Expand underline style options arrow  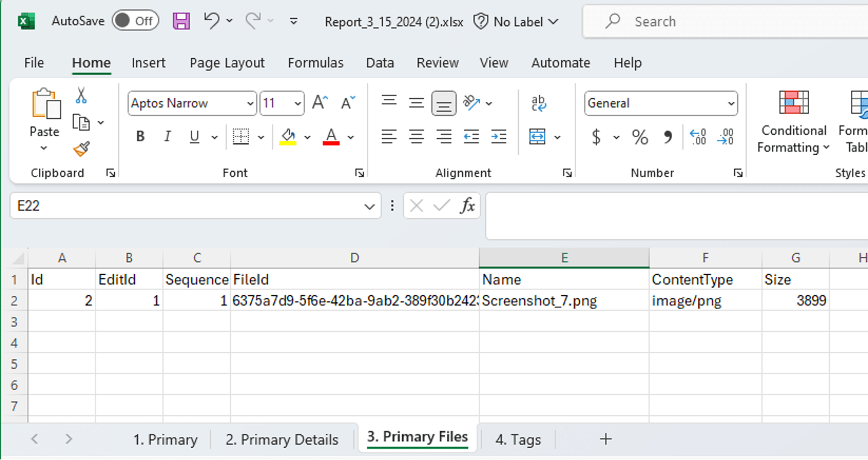[214, 138]
